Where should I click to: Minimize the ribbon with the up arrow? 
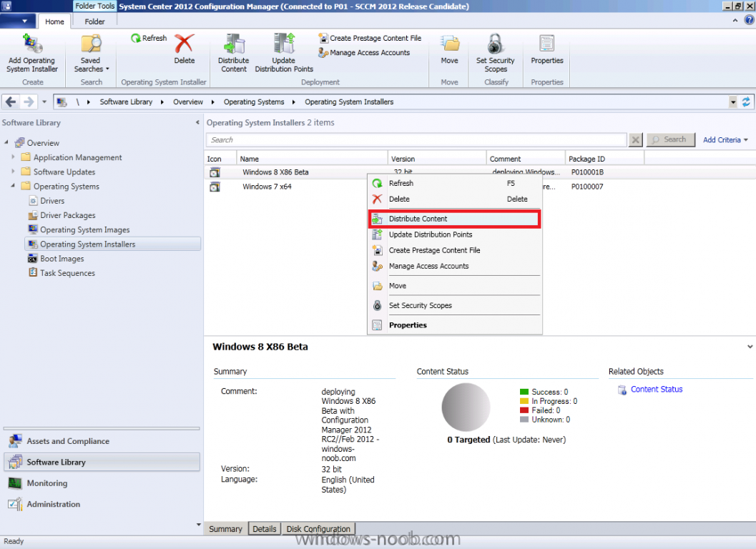point(735,20)
